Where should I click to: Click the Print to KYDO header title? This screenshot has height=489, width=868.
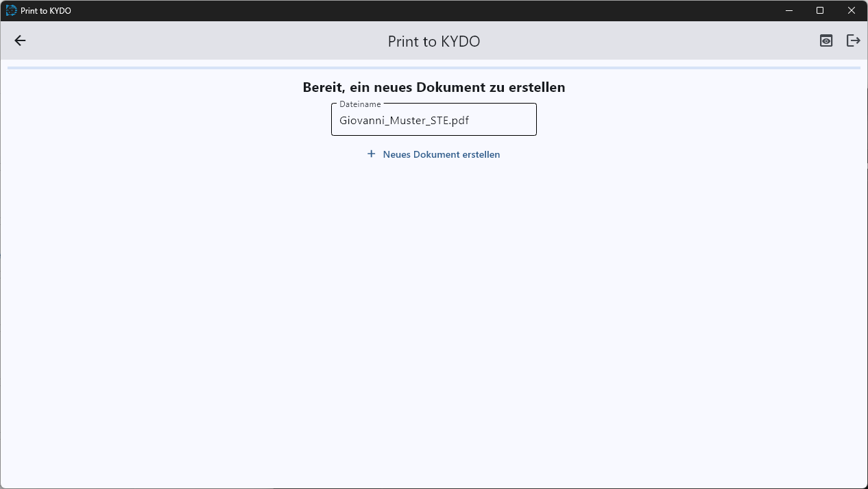coord(434,41)
